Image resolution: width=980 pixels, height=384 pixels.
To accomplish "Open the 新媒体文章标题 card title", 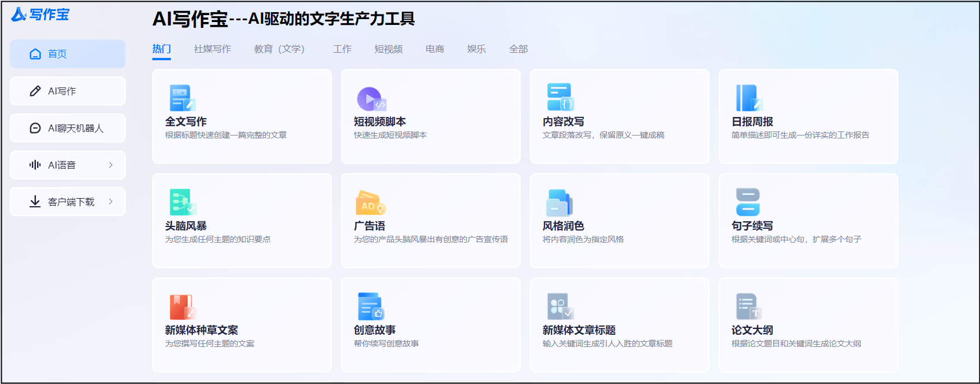I will point(579,330).
